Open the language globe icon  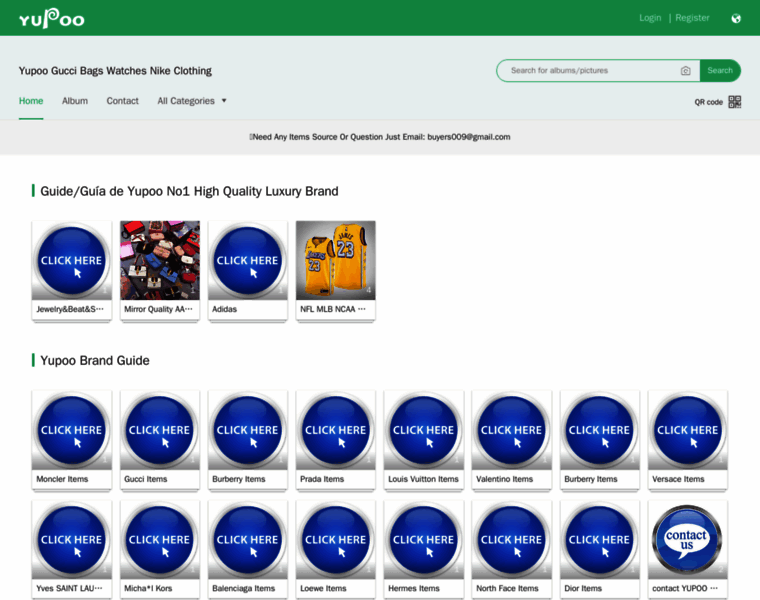coord(736,18)
